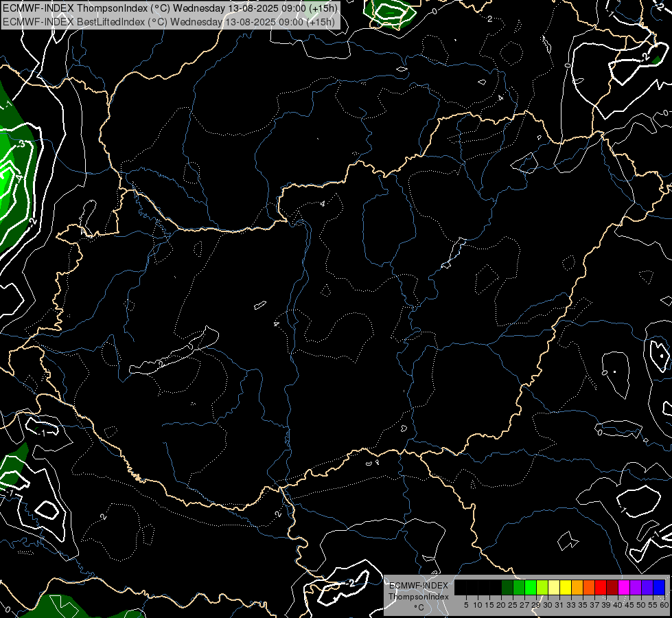Screen dimensions: 672x618
Task: Select the dark green legend swatch (20–25)
Action: pyautogui.click(x=507, y=588)
